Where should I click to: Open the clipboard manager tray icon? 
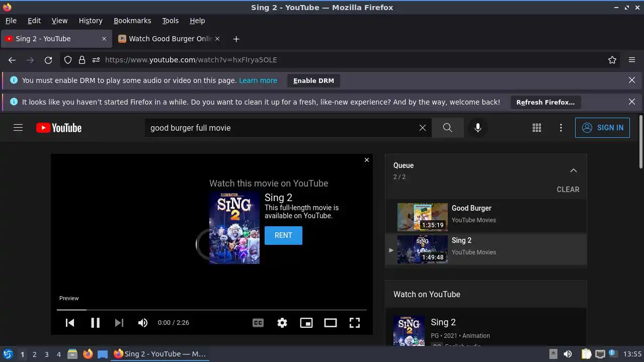[586, 354]
